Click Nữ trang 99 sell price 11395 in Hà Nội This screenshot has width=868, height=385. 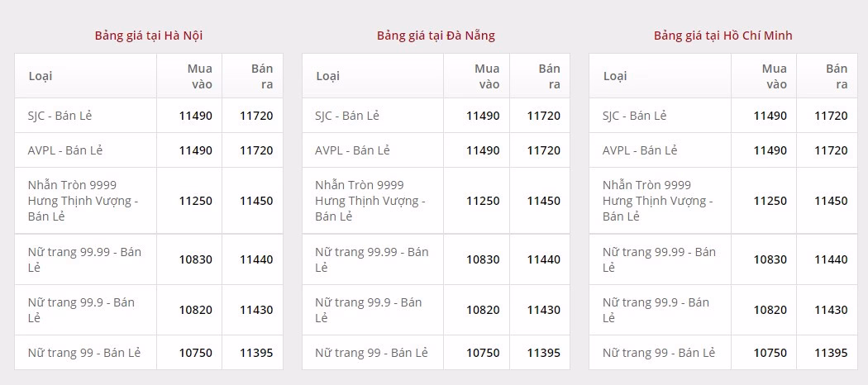pos(256,353)
